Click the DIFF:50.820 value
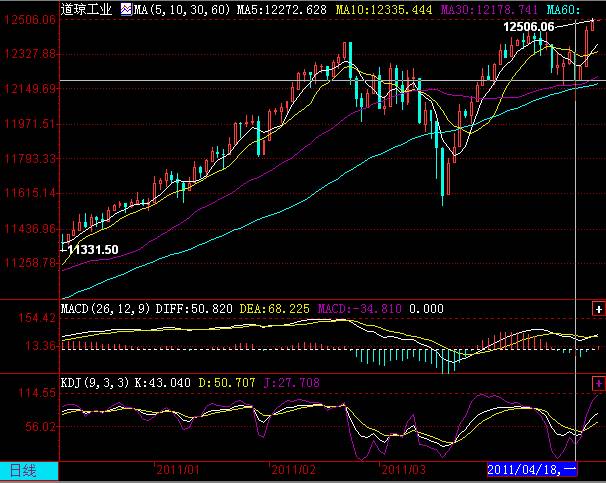 (194, 309)
